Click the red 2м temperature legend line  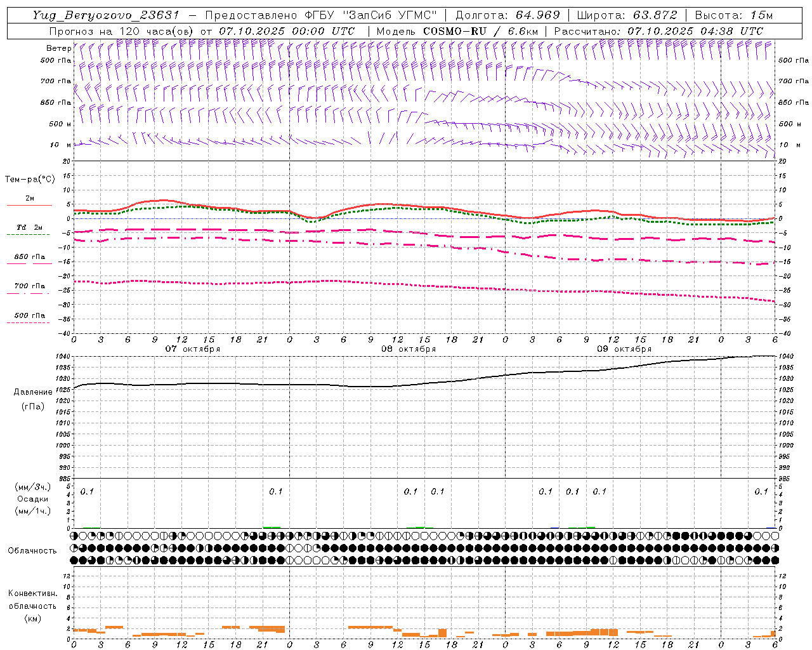tap(29, 205)
